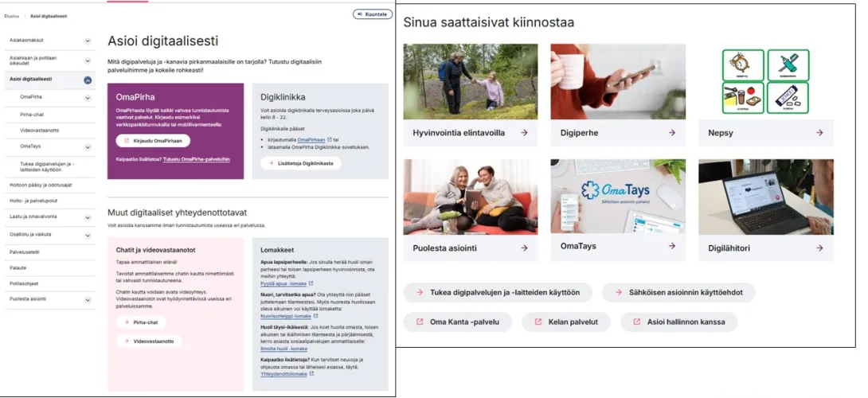Click external-link icon on Oma Kanta -palvelu
Screen dimensions: 868x398
pyautogui.click(x=420, y=322)
